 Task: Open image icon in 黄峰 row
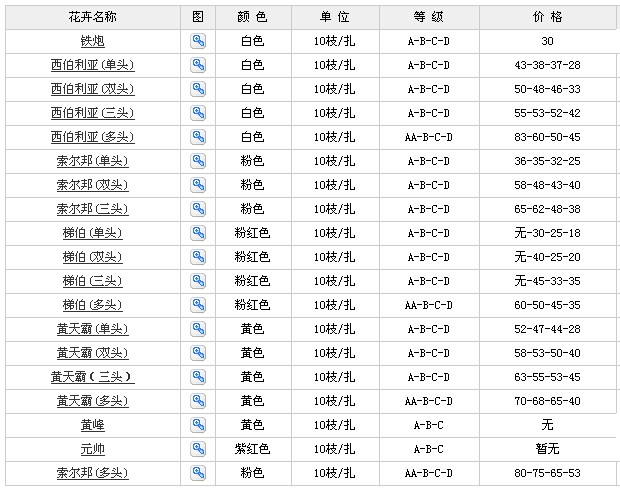tap(198, 425)
